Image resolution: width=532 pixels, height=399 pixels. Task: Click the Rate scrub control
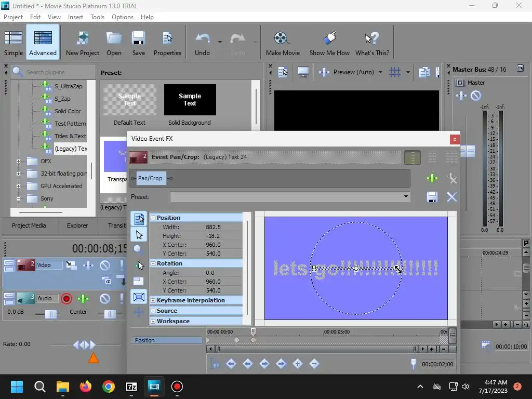tap(85, 345)
